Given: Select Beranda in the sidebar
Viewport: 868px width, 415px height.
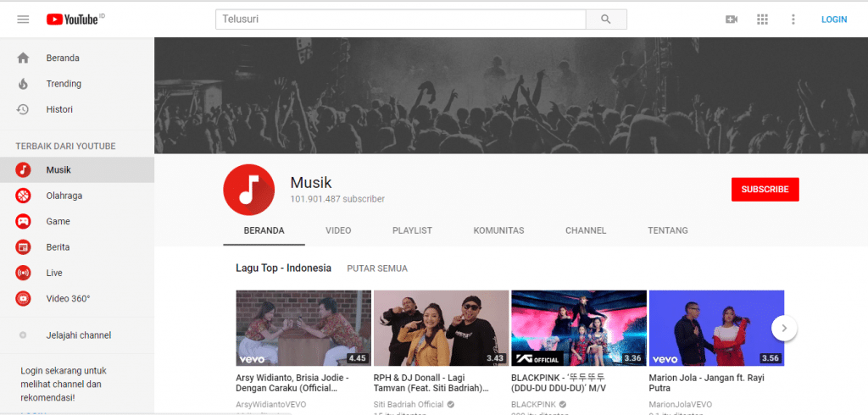Looking at the screenshot, I should (77, 58).
